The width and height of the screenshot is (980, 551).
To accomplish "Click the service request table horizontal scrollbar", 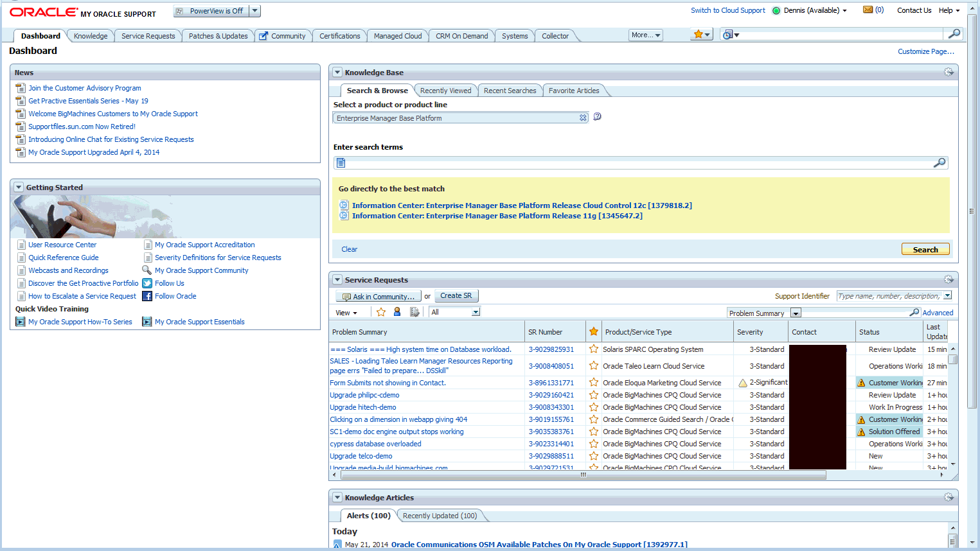I will pos(584,475).
